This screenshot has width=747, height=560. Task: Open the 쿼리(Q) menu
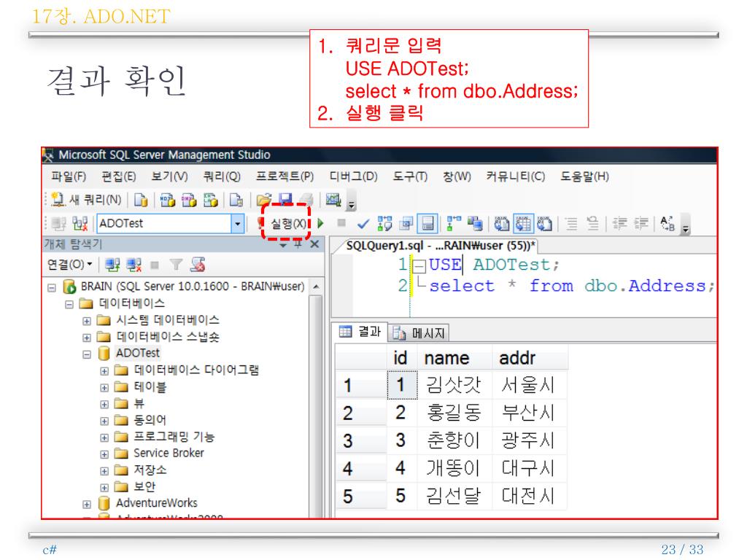(222, 176)
